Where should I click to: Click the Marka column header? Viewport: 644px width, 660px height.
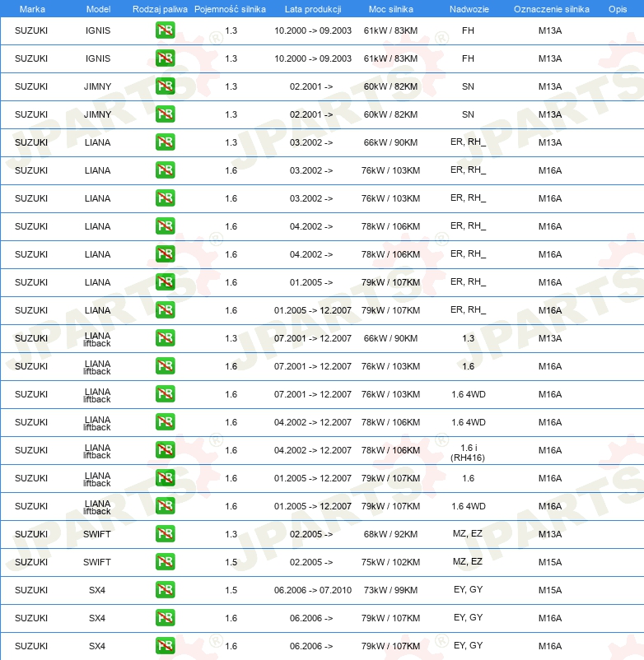coord(32,9)
